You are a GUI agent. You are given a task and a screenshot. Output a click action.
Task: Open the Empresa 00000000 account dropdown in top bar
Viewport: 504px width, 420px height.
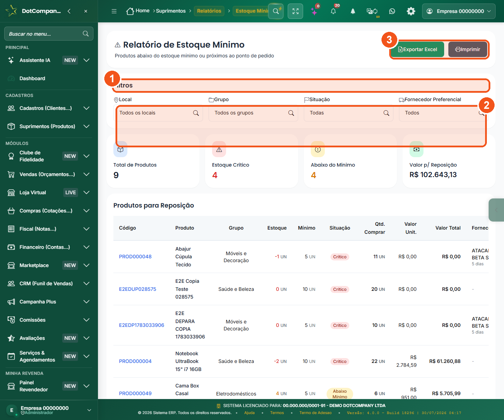click(459, 11)
